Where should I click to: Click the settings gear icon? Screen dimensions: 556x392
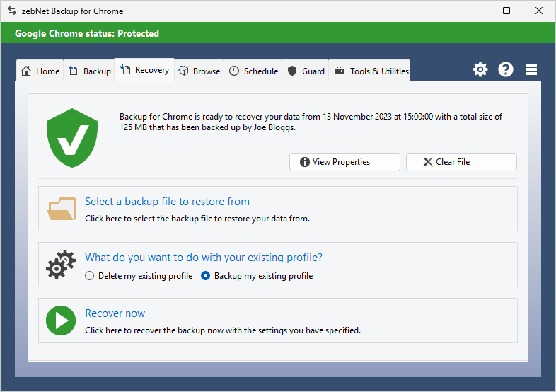480,69
